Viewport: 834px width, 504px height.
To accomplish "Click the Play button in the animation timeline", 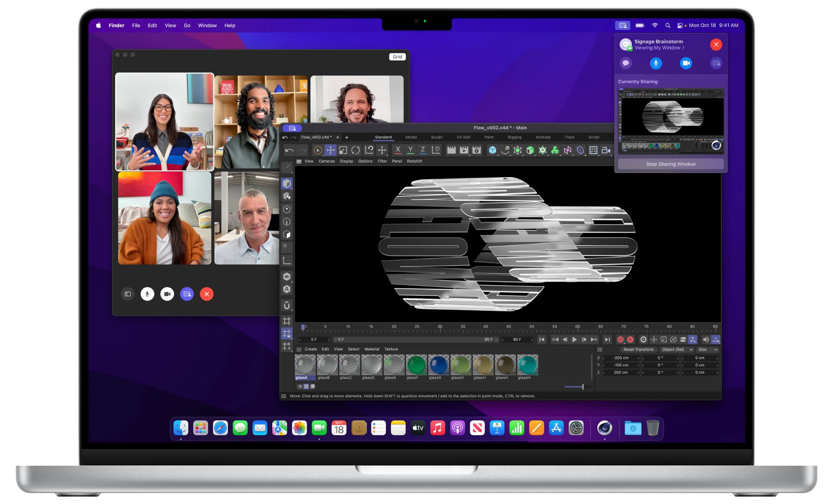I will (574, 339).
